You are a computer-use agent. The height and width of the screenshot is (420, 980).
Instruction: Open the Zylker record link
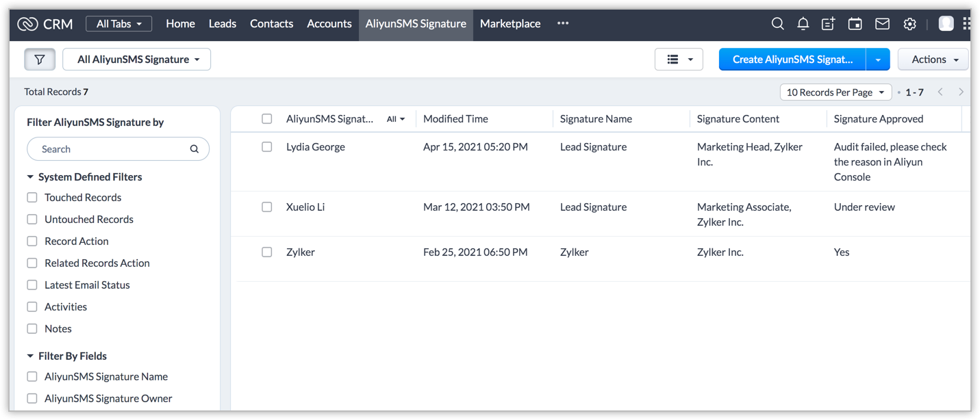click(301, 252)
